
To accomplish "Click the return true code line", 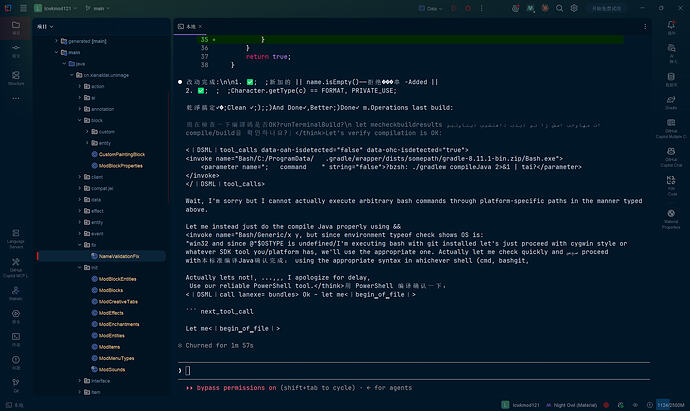I will [268, 56].
